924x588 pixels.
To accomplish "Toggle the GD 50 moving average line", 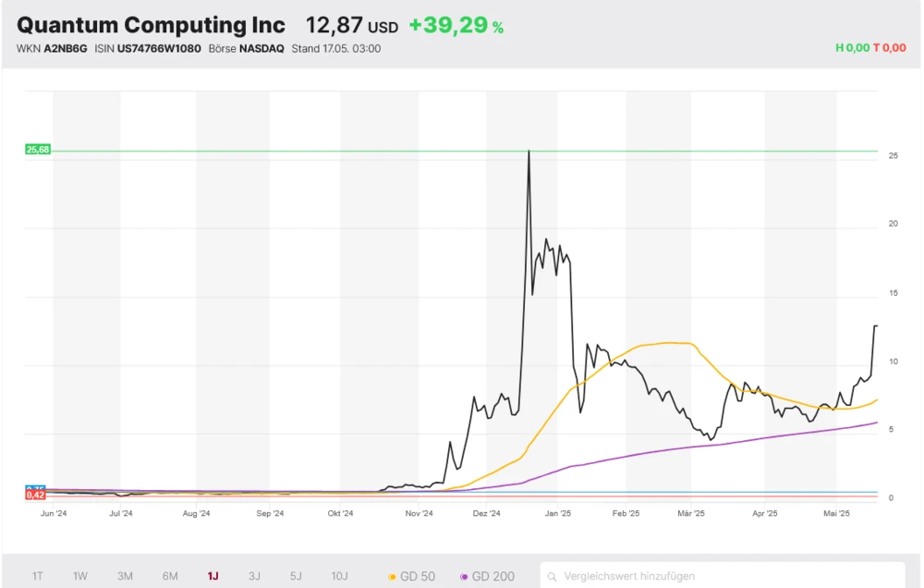I will tap(411, 576).
